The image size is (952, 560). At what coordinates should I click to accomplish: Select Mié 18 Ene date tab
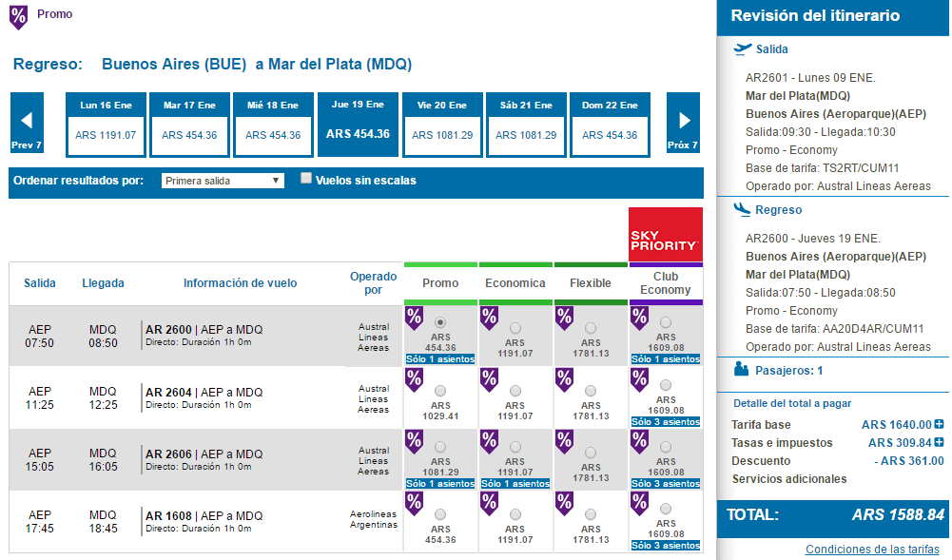point(273,125)
